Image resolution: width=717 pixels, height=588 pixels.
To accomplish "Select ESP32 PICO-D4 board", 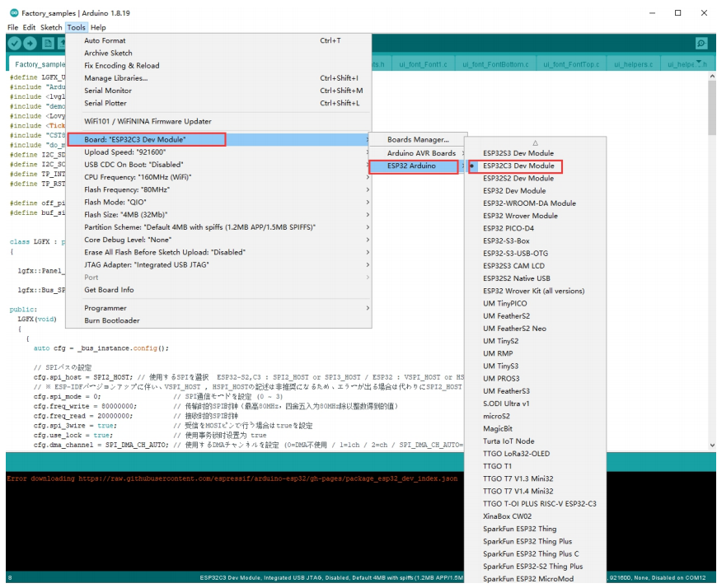I will pyautogui.click(x=535, y=228).
